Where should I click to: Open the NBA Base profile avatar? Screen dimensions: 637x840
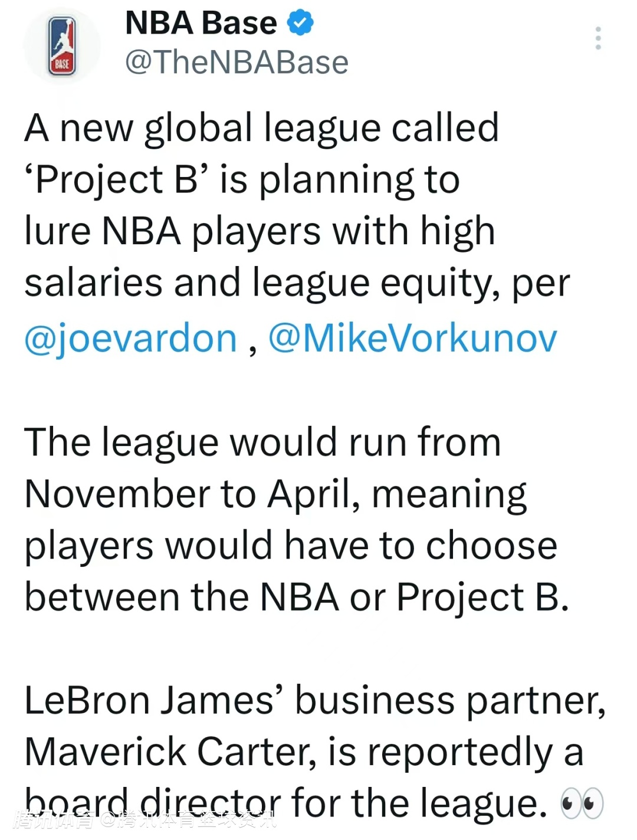point(62,46)
